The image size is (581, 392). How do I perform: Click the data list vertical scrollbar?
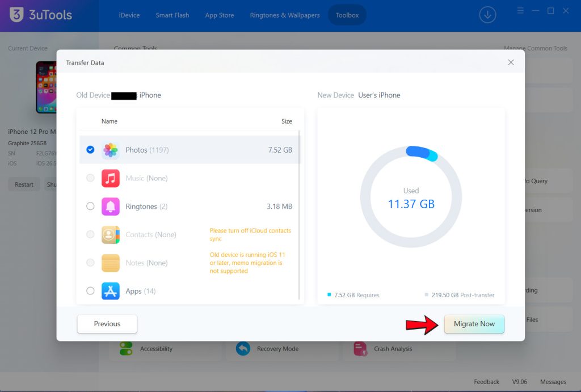(298, 215)
